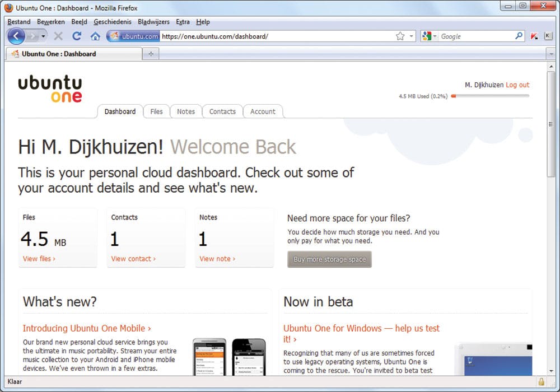
Task: Click the View files link
Action: (39, 259)
